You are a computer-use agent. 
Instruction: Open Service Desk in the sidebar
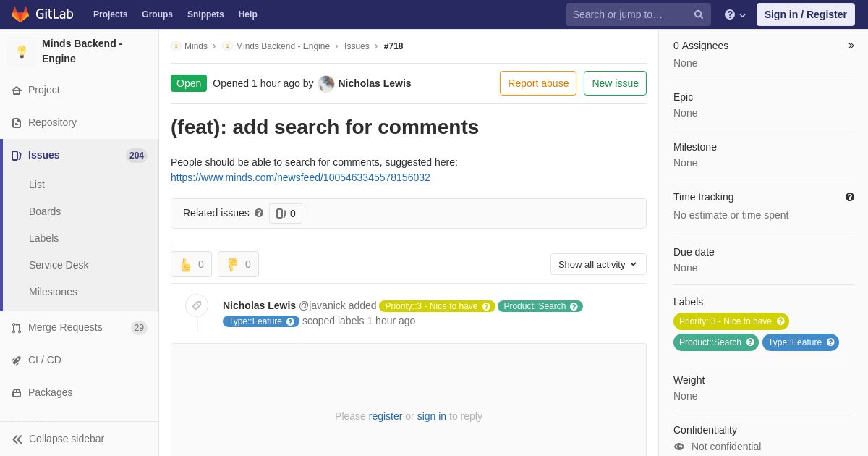point(59,265)
